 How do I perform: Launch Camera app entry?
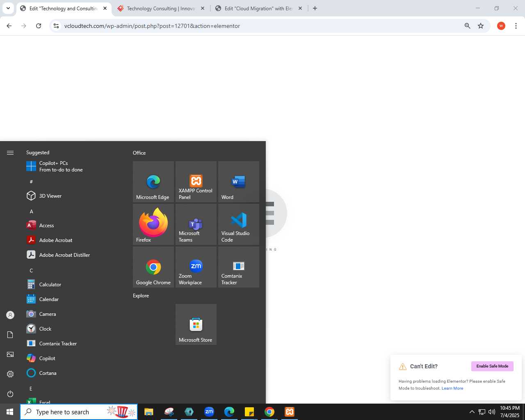pos(74,314)
